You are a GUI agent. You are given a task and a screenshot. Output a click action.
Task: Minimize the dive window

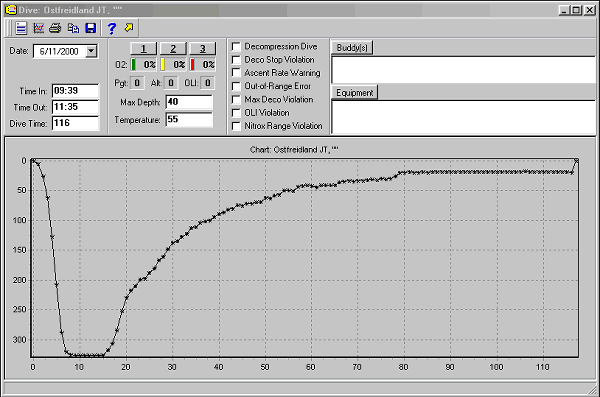[564, 10]
